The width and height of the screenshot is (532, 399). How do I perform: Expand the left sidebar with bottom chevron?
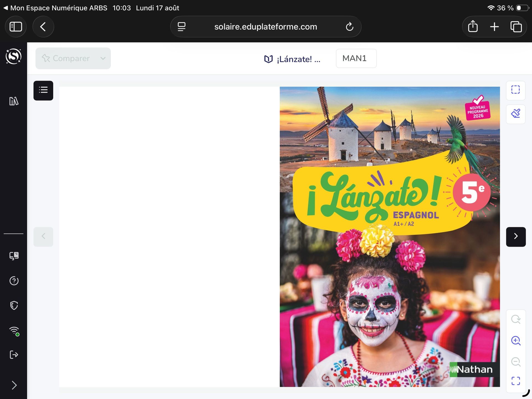pos(14,385)
